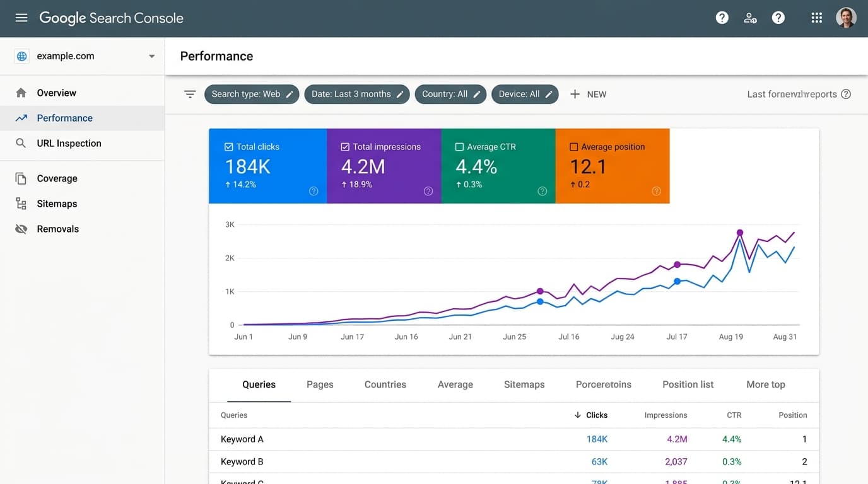Switch to the Pages tab
The height and width of the screenshot is (484, 868).
pyautogui.click(x=320, y=384)
